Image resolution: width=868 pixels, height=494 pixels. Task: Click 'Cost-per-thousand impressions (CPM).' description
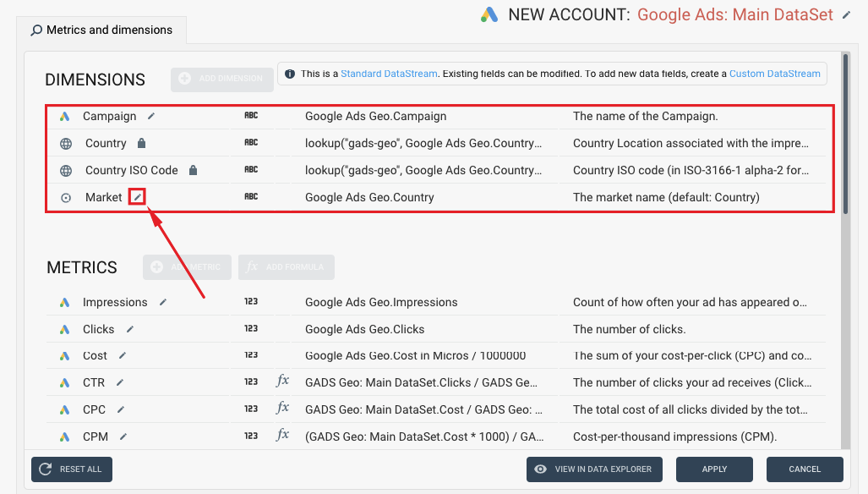tap(674, 437)
